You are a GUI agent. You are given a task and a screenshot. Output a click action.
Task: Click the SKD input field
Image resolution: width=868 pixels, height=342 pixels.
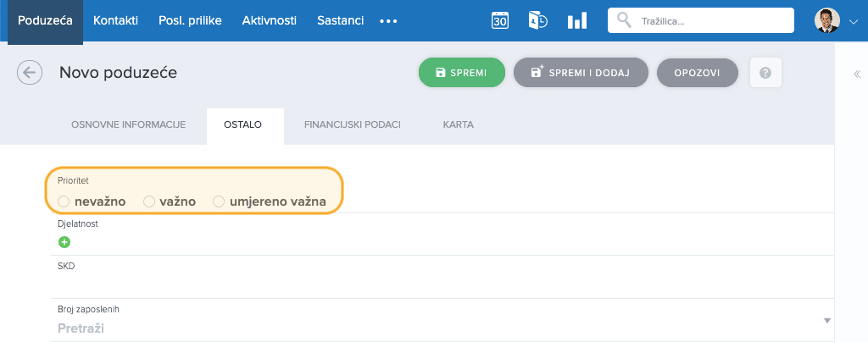(442, 285)
